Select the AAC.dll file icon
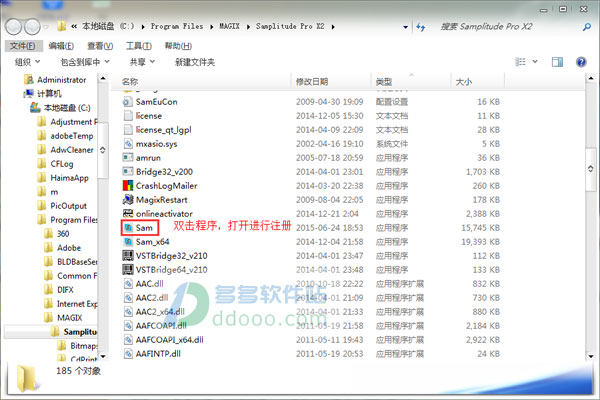 pyautogui.click(x=128, y=284)
